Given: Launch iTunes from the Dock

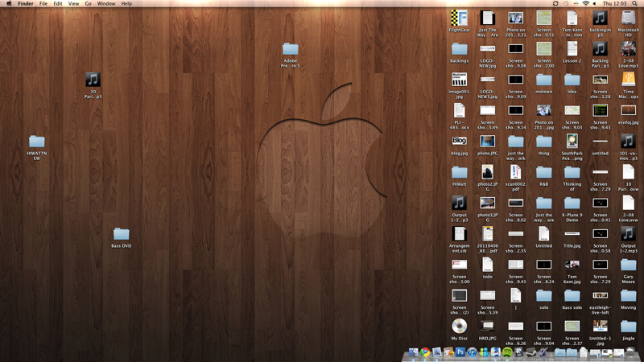Looking at the screenshot, I should 472,352.
